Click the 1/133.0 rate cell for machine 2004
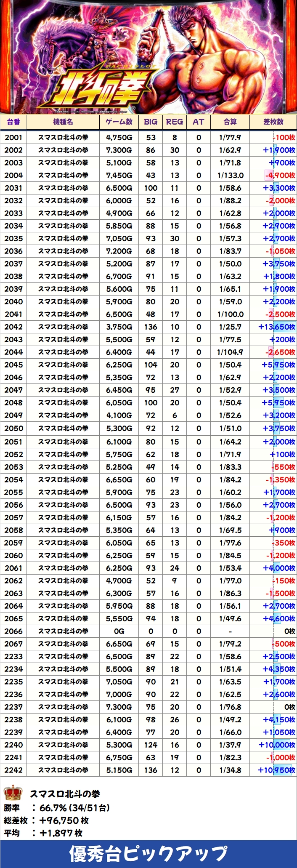Screen dimensions: 297x868 pos(231,175)
